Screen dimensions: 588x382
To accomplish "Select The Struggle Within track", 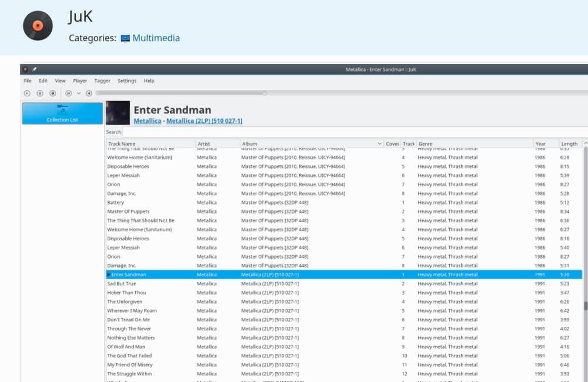I will pos(344,374).
